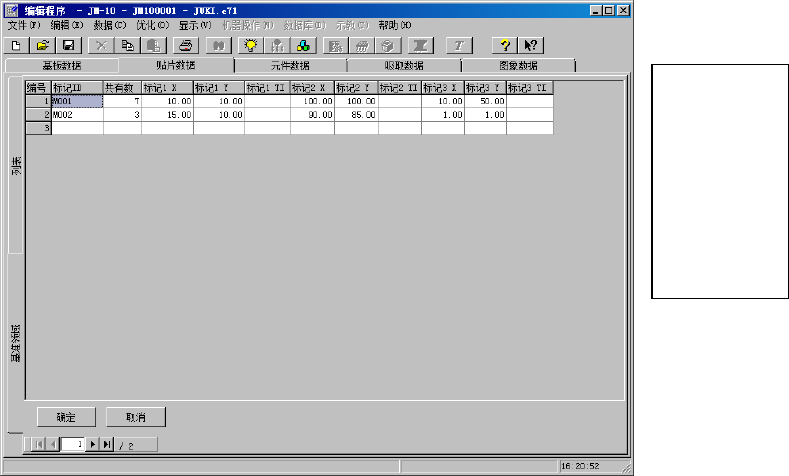
Task: Click the binoculars Find toolbar icon
Action: tap(218, 46)
